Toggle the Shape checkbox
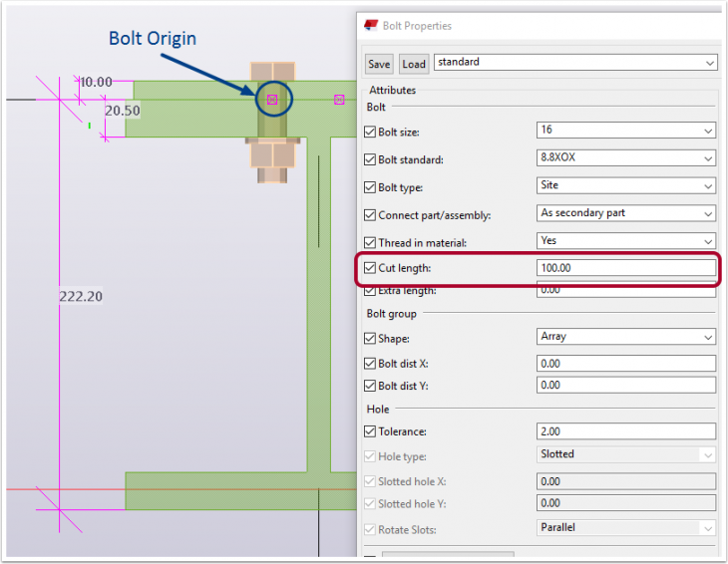The height and width of the screenshot is (564, 728). pyautogui.click(x=370, y=338)
